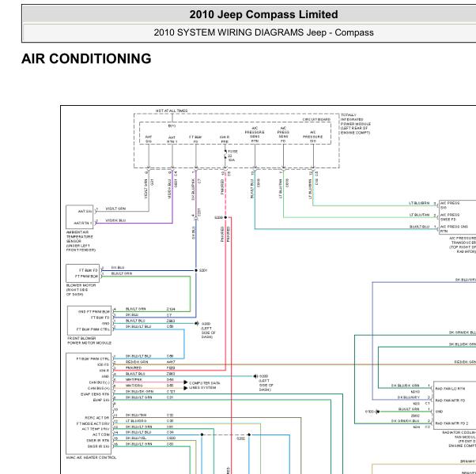
Task: Click "FT BLW PWM CTRL" pin in blower module
Action: [x=93, y=329]
